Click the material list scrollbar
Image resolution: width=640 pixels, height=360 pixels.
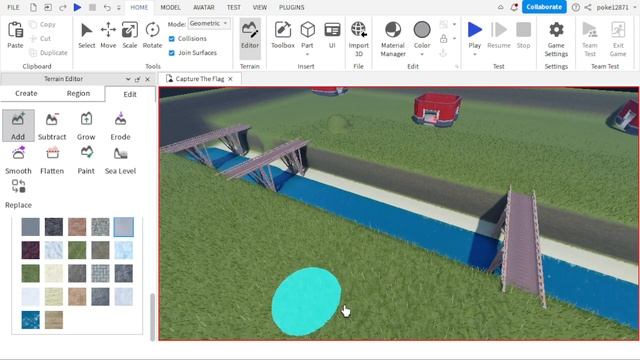pyautogui.click(x=153, y=317)
